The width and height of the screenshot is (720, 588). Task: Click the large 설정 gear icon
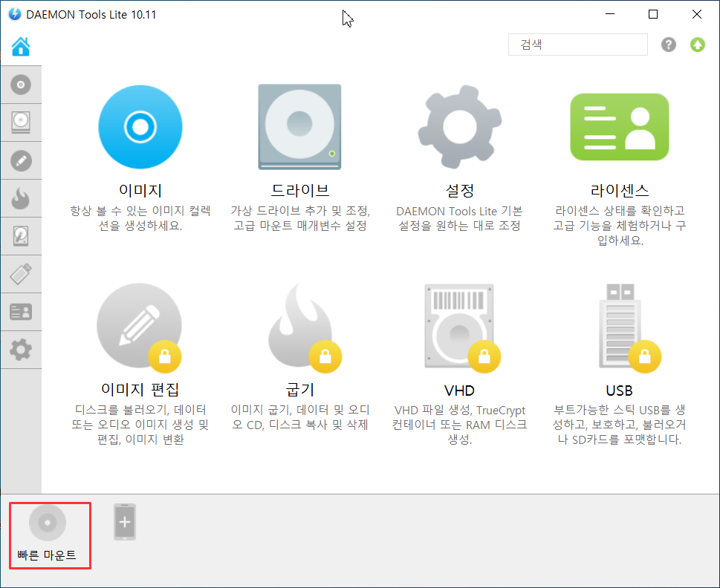pyautogui.click(x=460, y=127)
